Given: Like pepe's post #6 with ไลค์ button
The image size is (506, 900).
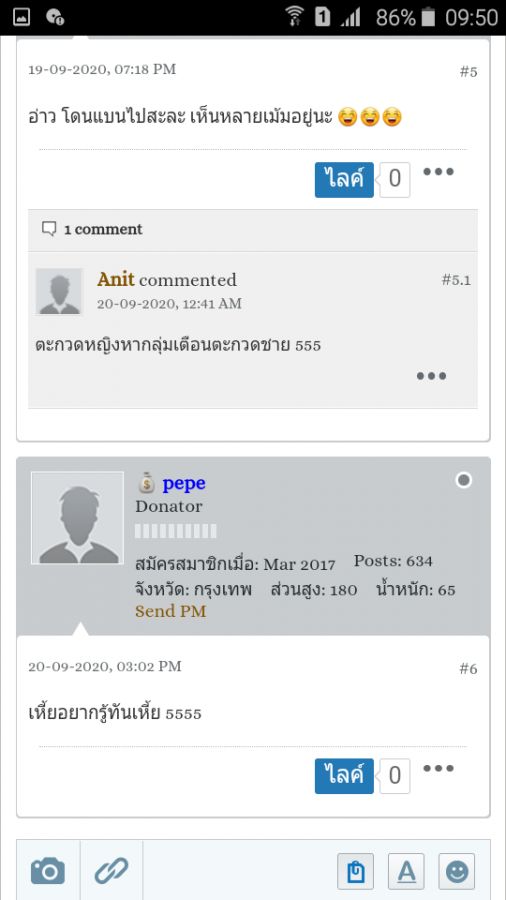Looking at the screenshot, I should (x=344, y=776).
